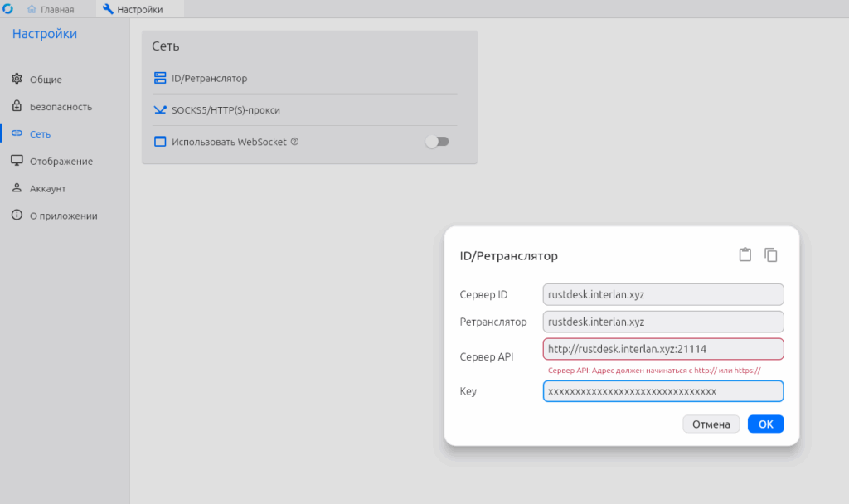Open the ID/Ретранслятор network entry

tap(210, 79)
